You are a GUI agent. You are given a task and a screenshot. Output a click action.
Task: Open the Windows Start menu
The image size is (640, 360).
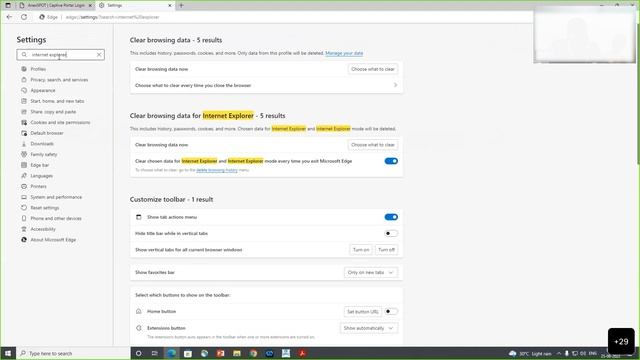[x=8, y=353]
